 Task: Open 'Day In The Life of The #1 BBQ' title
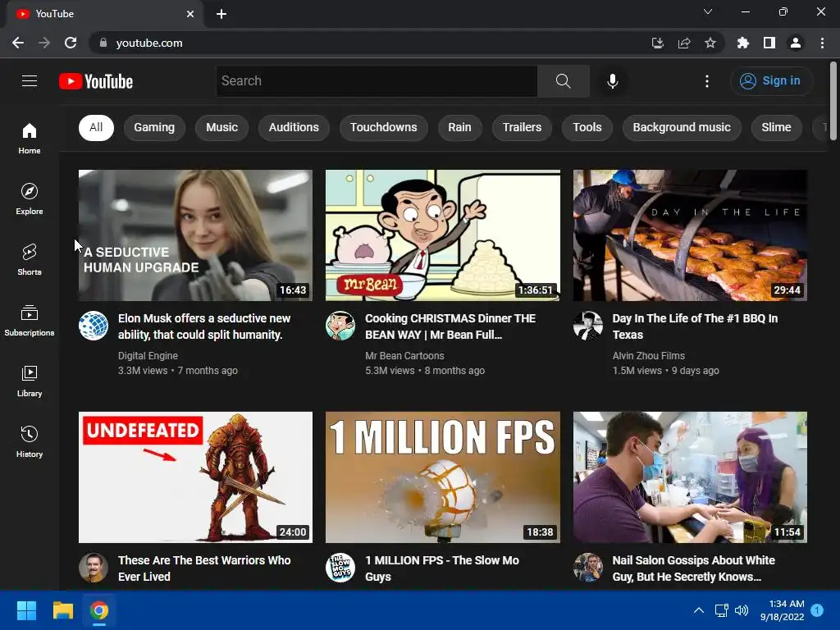tap(695, 326)
